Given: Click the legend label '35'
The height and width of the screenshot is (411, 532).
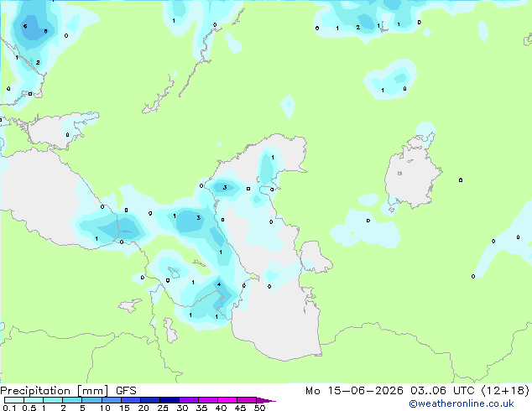Looking at the screenshot, I should coord(201,408).
